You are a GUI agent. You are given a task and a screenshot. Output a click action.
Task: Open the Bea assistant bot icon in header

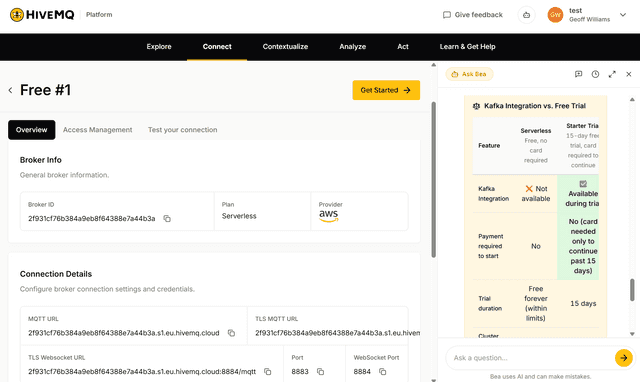(x=527, y=15)
